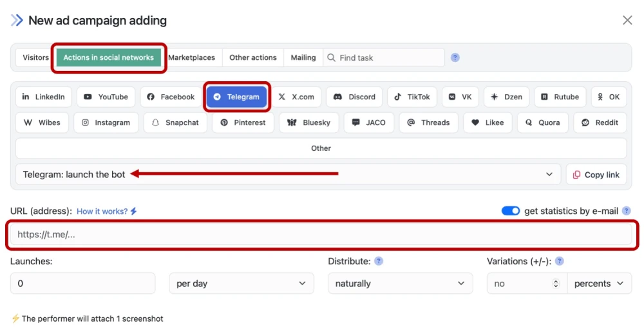Viewport: 644px width, 332px height.
Task: Click the t.me URL address field
Action: (322, 235)
